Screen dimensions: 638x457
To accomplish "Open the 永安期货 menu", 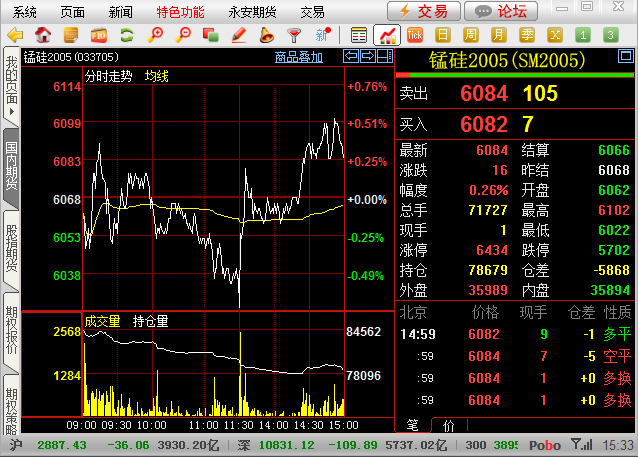I will click(x=251, y=11).
